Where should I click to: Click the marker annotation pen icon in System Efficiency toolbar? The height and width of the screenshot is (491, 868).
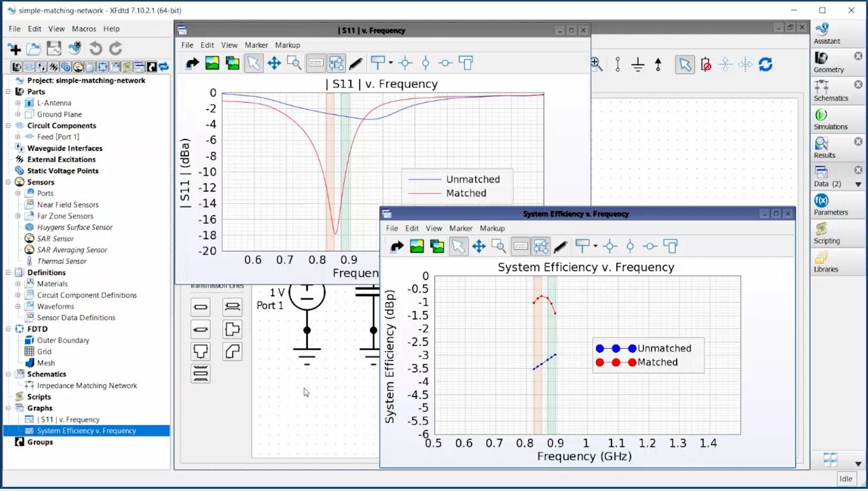tap(561, 246)
